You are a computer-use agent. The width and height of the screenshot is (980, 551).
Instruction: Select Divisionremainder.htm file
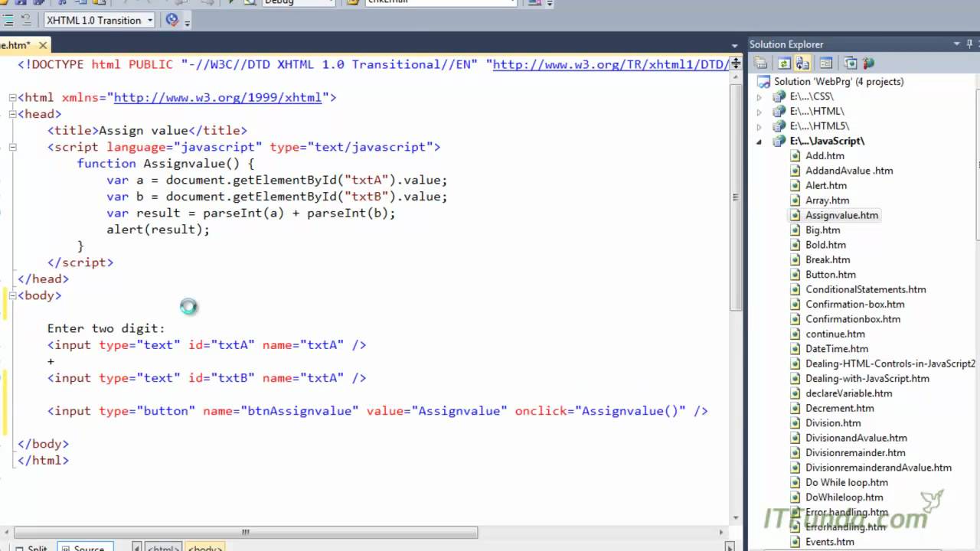(x=855, y=453)
